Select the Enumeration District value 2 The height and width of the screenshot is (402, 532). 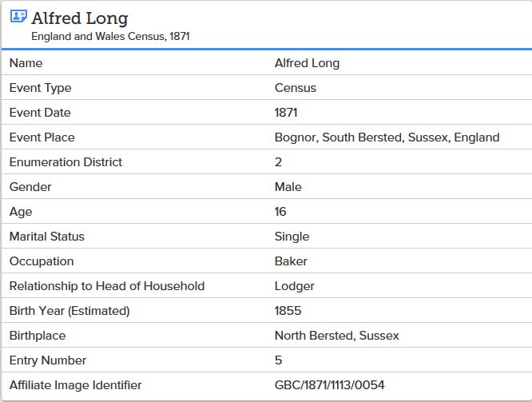tap(278, 162)
